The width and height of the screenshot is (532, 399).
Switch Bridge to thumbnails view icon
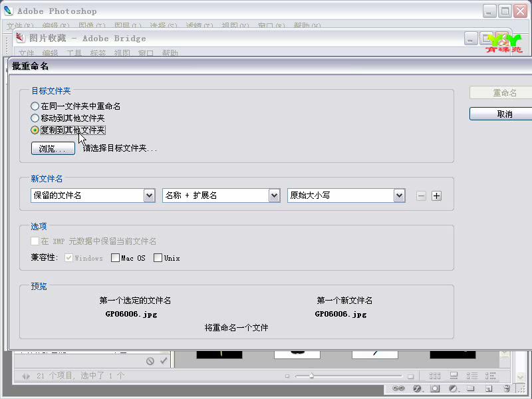(x=435, y=376)
